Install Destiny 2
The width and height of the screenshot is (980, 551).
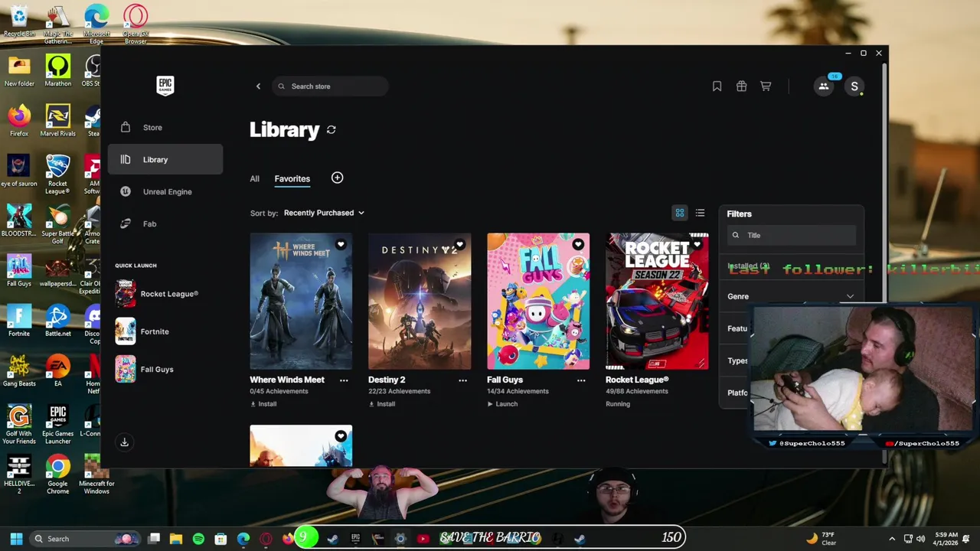382,404
